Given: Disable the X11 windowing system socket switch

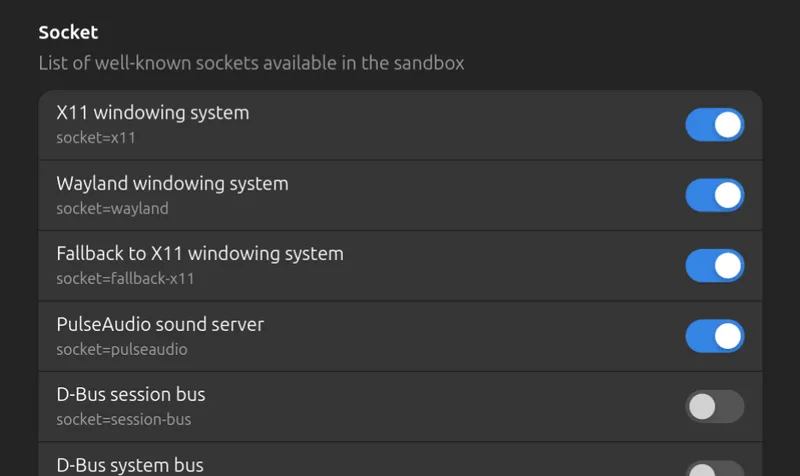Looking at the screenshot, I should pos(714,124).
